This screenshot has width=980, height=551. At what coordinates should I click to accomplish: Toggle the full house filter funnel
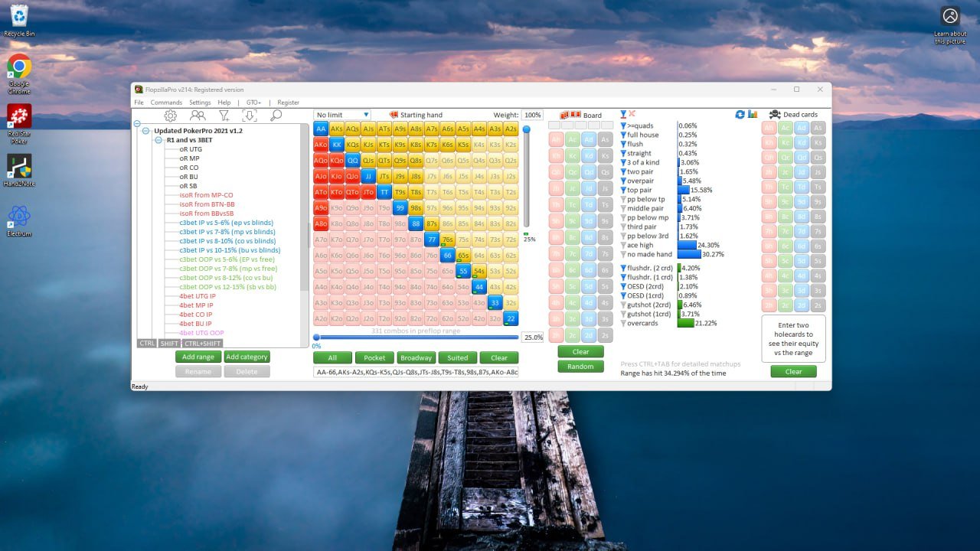point(624,135)
